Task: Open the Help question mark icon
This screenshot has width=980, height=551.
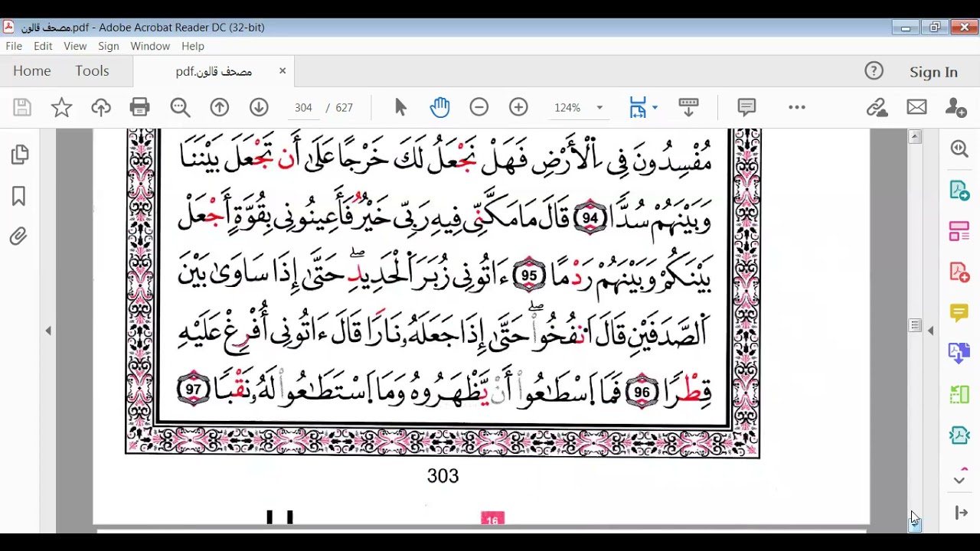Action: tap(874, 71)
